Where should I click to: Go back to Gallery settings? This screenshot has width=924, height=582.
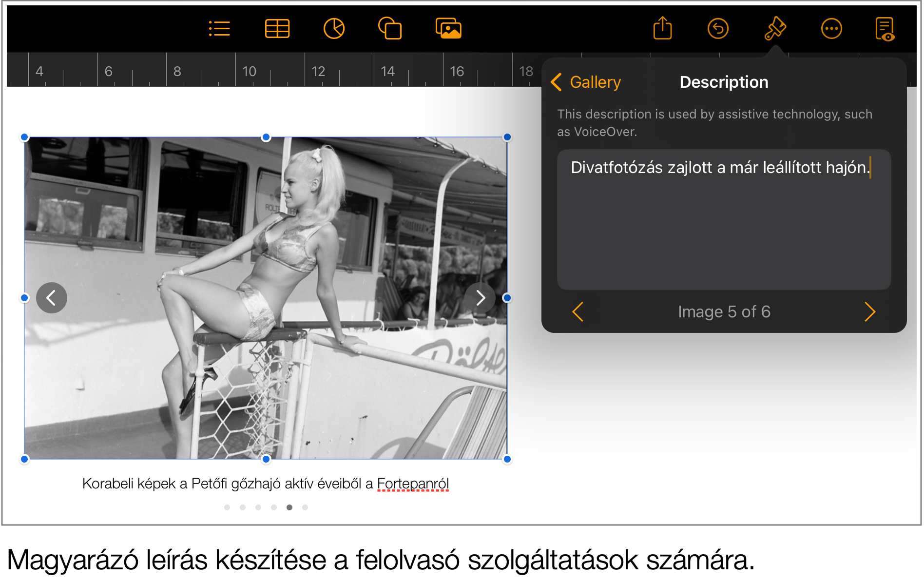(586, 82)
